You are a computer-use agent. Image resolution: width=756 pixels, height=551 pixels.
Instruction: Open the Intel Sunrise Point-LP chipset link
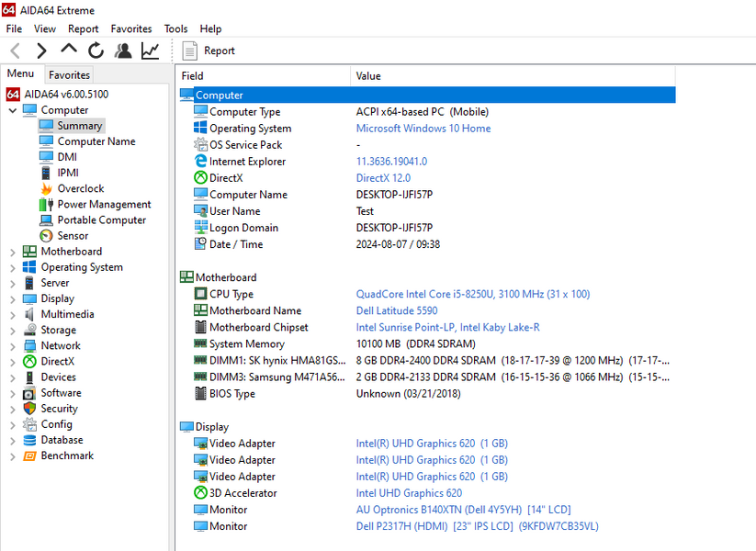(448, 327)
